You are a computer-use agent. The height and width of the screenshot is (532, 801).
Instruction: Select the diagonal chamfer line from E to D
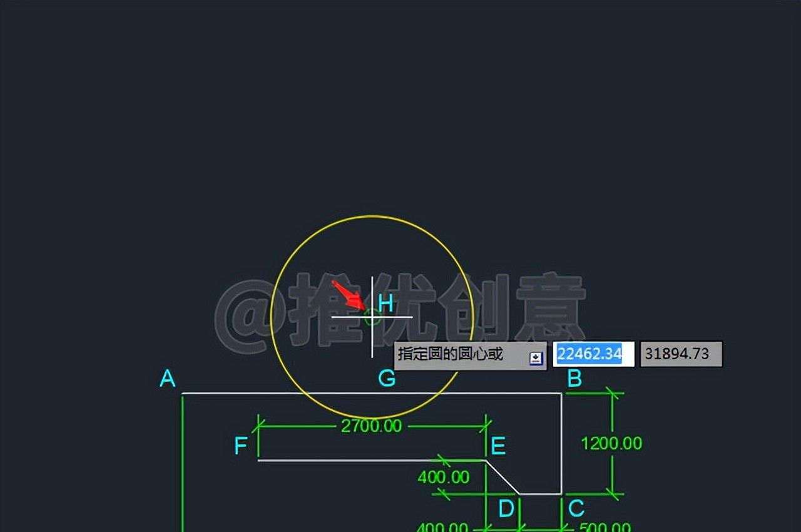503,477
